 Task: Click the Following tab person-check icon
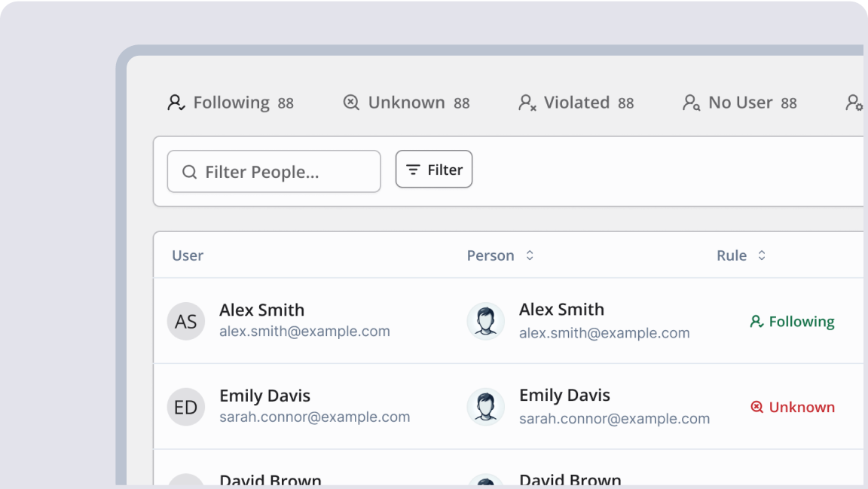click(x=176, y=103)
